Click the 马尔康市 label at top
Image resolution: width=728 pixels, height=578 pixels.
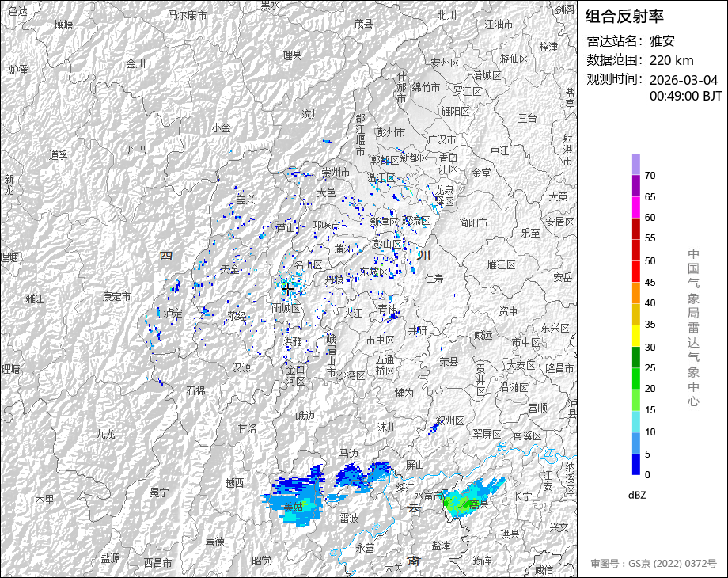(x=188, y=15)
